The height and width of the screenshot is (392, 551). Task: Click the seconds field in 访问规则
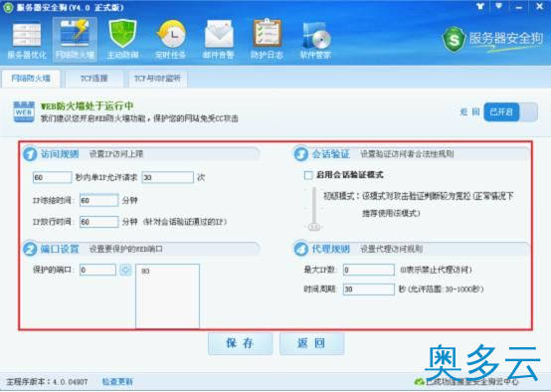pos(52,177)
